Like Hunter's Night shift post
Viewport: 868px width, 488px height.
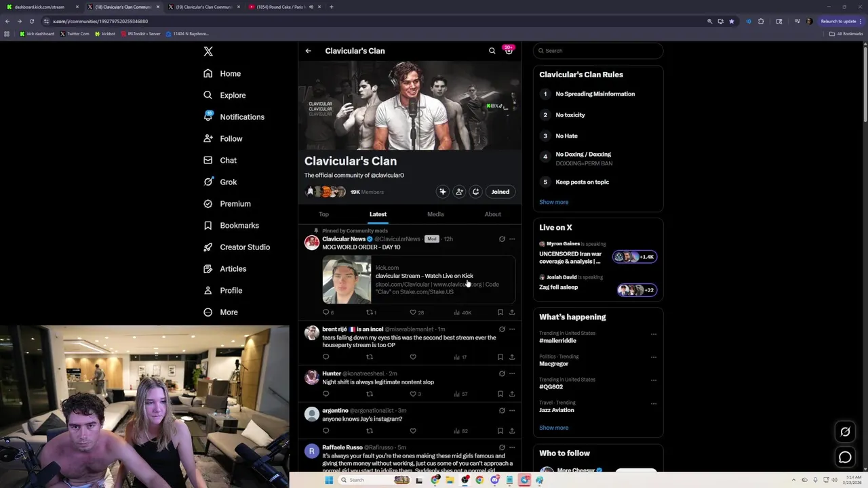click(x=413, y=394)
